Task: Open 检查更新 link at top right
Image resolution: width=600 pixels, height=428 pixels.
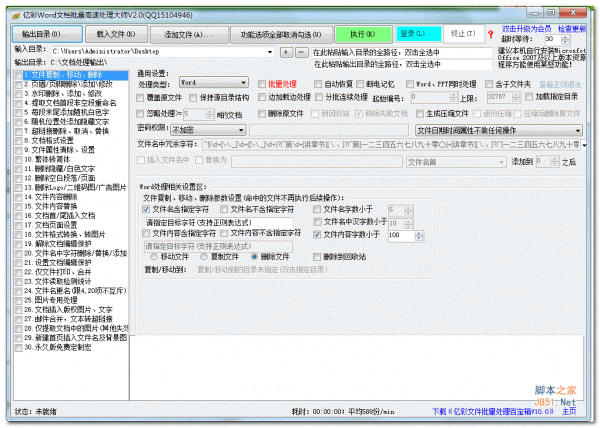Action: pos(572,29)
